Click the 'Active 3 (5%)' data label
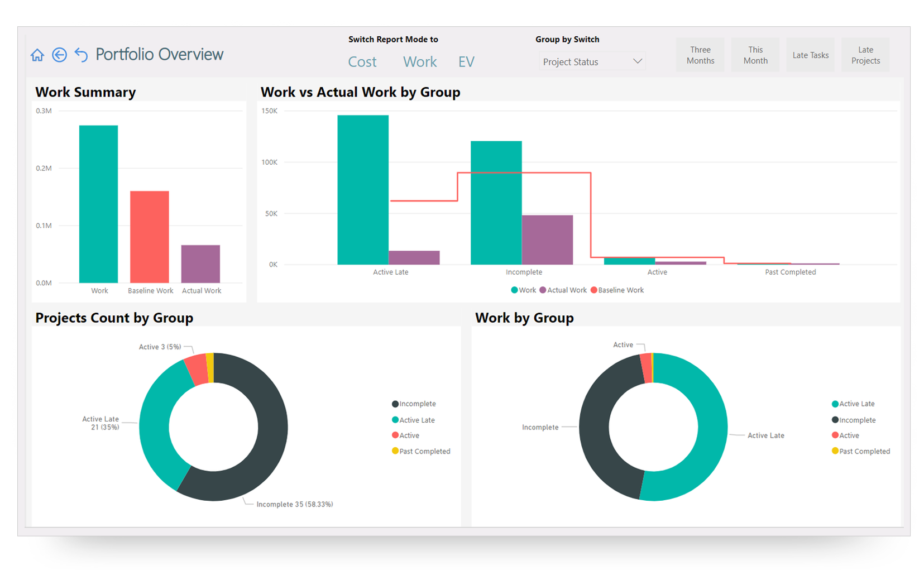924x575 pixels. coord(160,347)
